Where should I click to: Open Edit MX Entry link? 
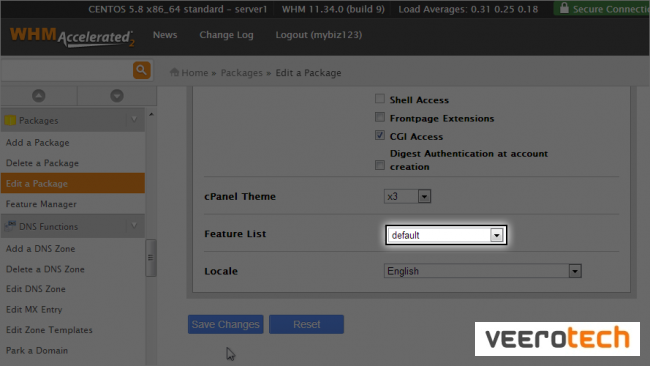(34, 310)
